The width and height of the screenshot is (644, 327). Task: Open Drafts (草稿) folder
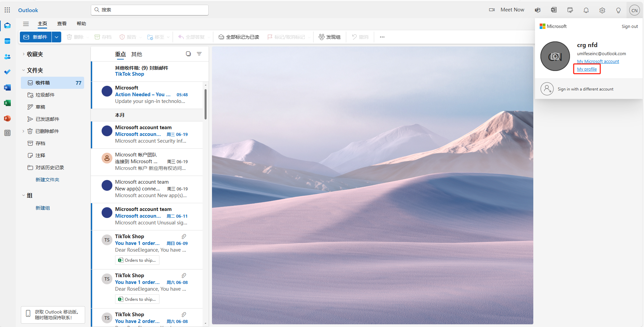52,107
